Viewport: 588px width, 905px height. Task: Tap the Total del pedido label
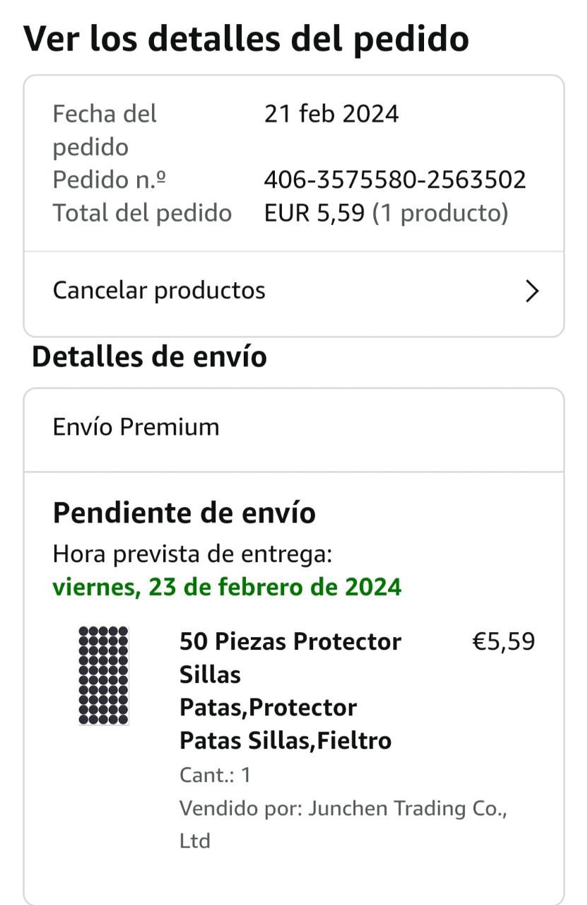coord(142,213)
